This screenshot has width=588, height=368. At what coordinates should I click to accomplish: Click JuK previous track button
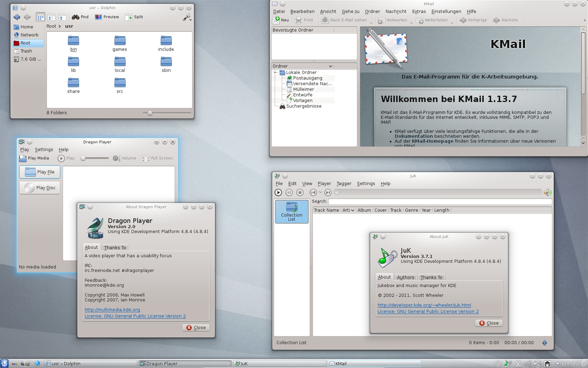pyautogui.click(x=313, y=192)
